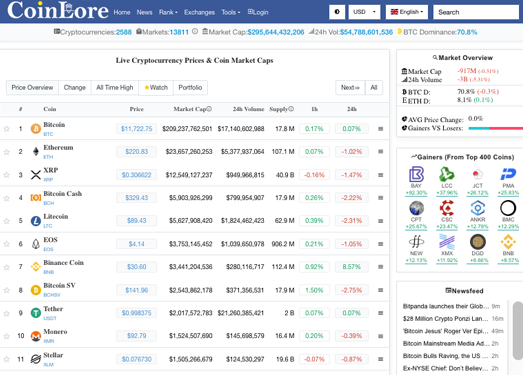Open the CSC gainer icon

pyautogui.click(x=447, y=208)
